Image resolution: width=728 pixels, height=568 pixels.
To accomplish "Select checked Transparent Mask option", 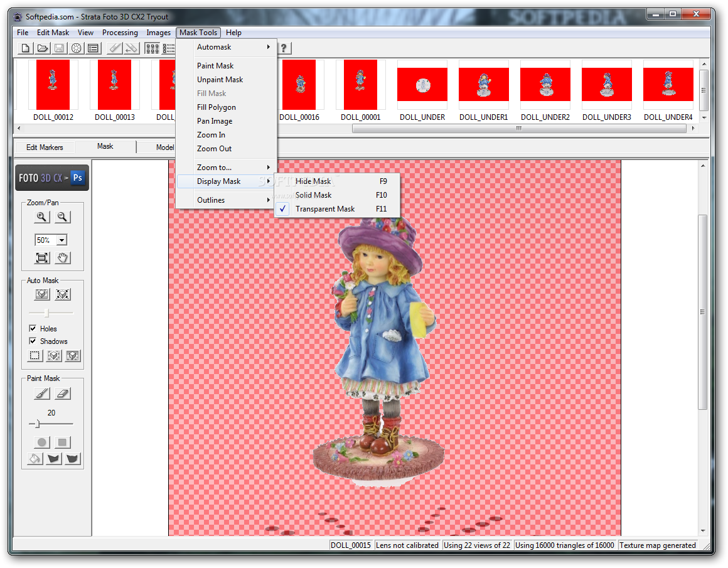I will click(x=336, y=209).
